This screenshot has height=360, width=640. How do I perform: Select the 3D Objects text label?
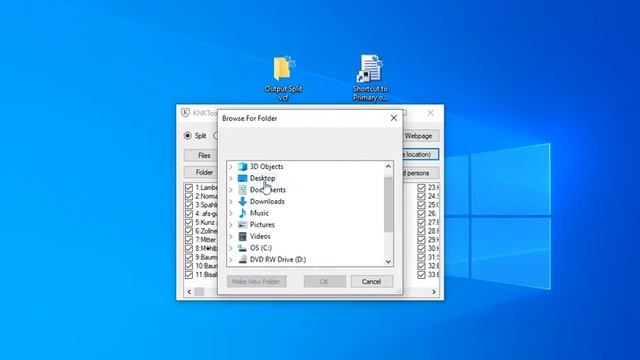coord(266,167)
